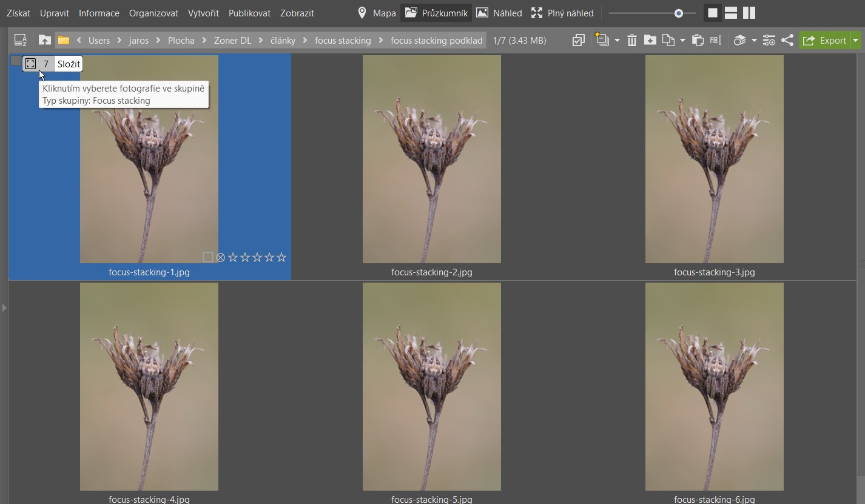Image resolution: width=865 pixels, height=504 pixels.
Task: Rate focus-stacking-1 five stars
Action: point(281,257)
